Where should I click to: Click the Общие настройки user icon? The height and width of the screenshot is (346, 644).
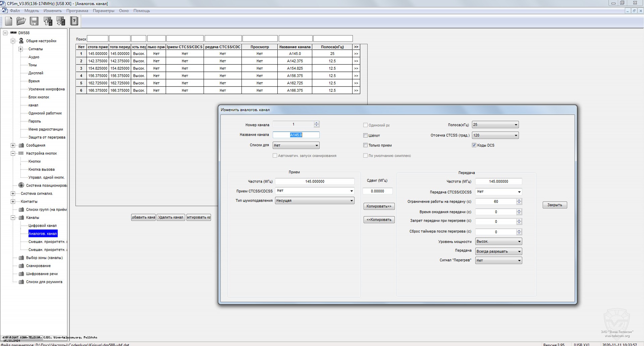21,41
